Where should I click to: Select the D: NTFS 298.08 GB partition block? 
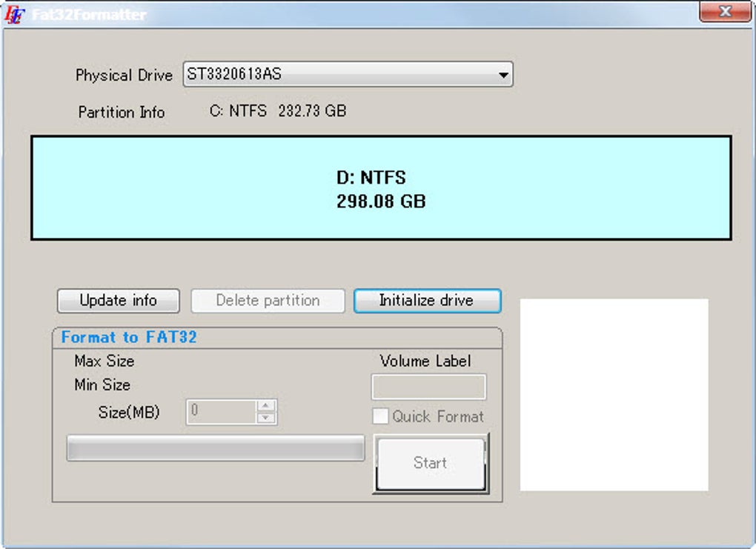pyautogui.click(x=381, y=188)
